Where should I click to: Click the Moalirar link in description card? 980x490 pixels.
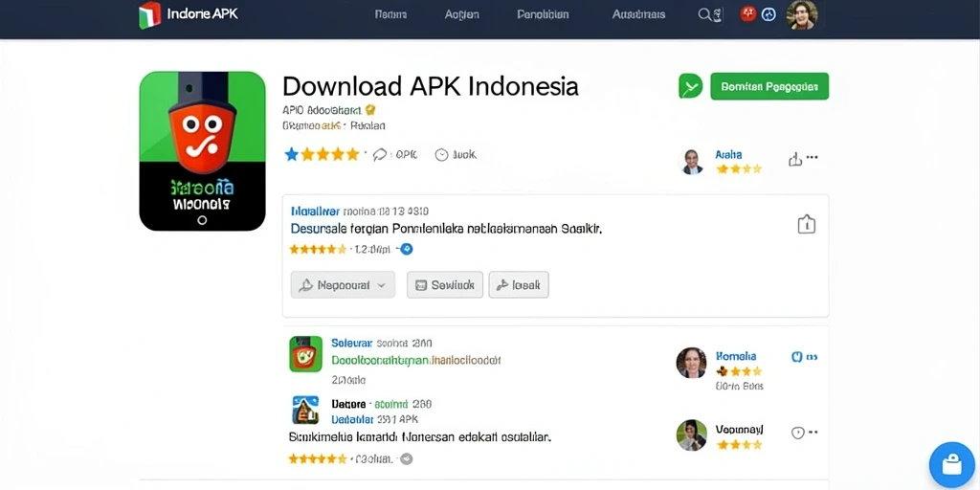tap(316, 212)
